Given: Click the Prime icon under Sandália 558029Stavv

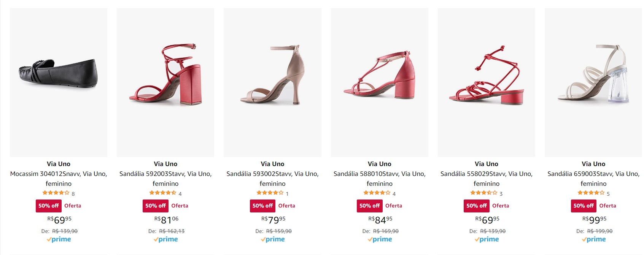Looking at the screenshot, I should pos(486,239).
